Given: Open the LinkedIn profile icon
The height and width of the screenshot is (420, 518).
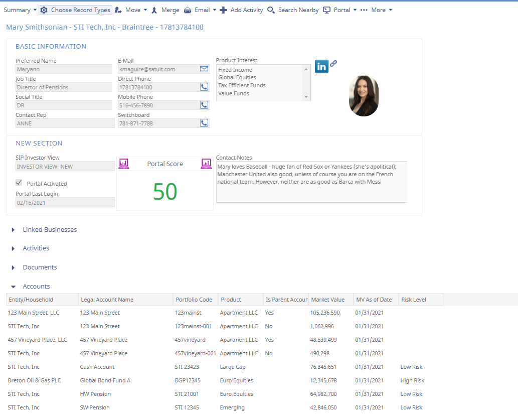Looking at the screenshot, I should tap(321, 66).
